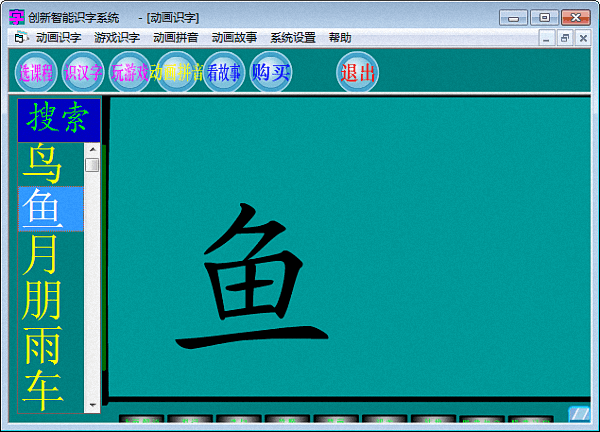The height and width of the screenshot is (432, 600).
Task: Select character 鸟 in the list
Action: point(46,163)
